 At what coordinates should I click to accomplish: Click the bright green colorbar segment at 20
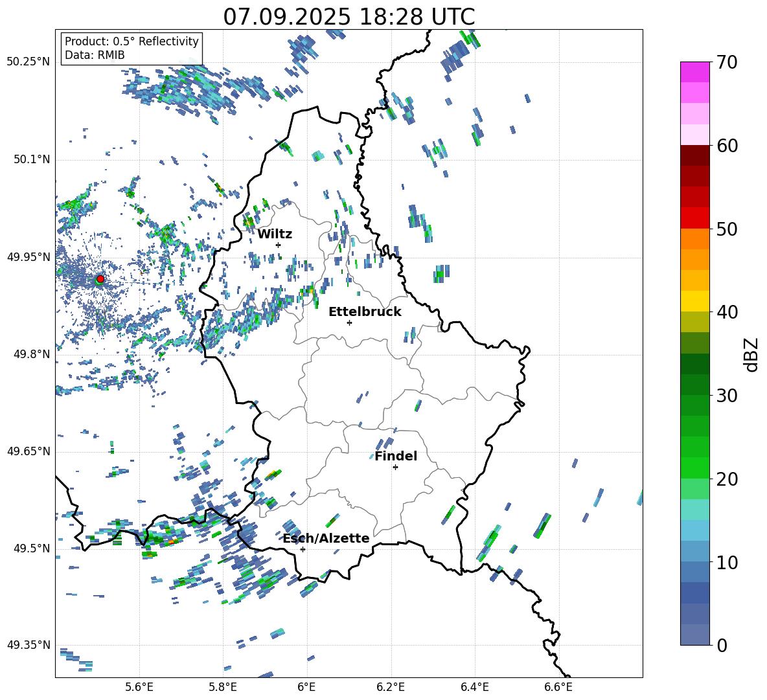[x=695, y=468]
